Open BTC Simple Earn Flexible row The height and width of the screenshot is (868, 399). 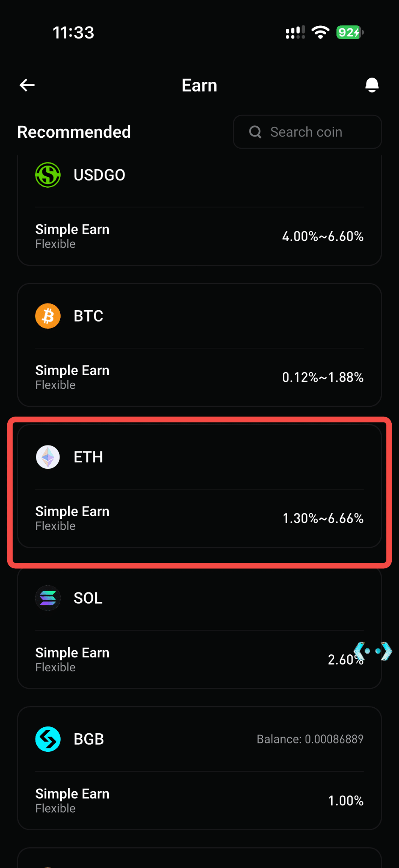click(x=199, y=377)
